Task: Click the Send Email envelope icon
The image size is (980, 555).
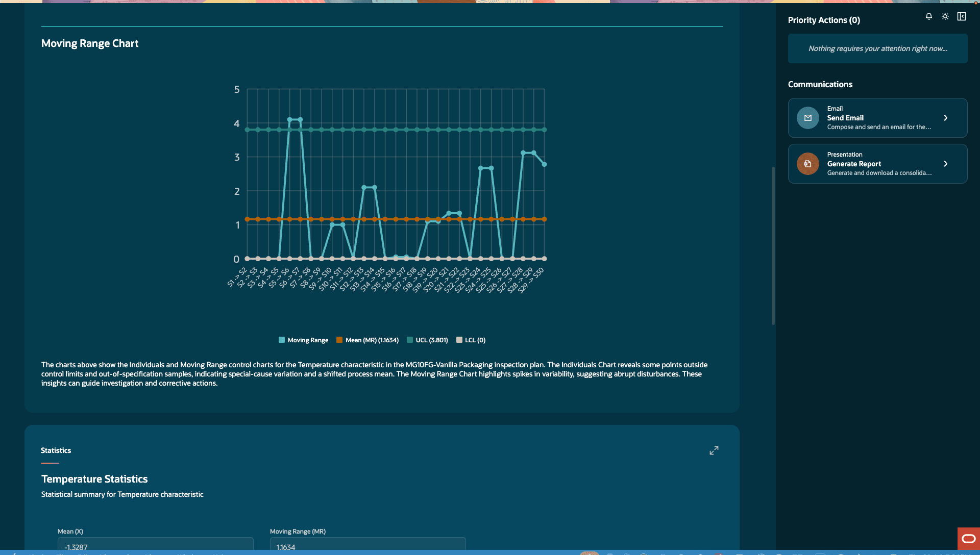Action: 808,118
